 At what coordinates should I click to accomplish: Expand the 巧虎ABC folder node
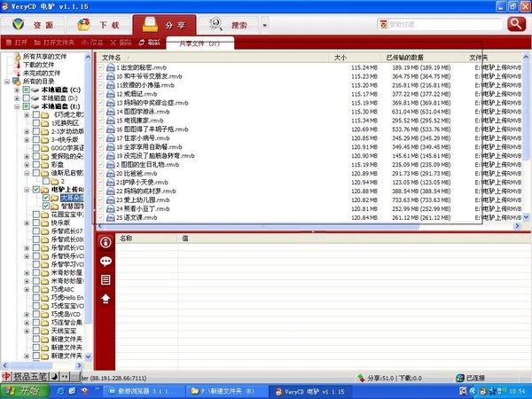point(27,289)
